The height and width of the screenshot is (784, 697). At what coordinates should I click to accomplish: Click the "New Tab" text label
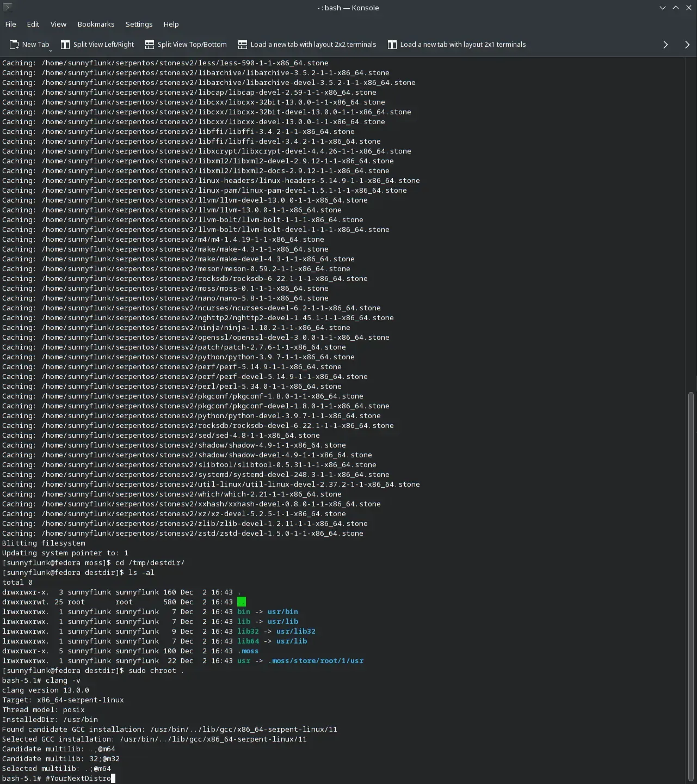point(35,45)
